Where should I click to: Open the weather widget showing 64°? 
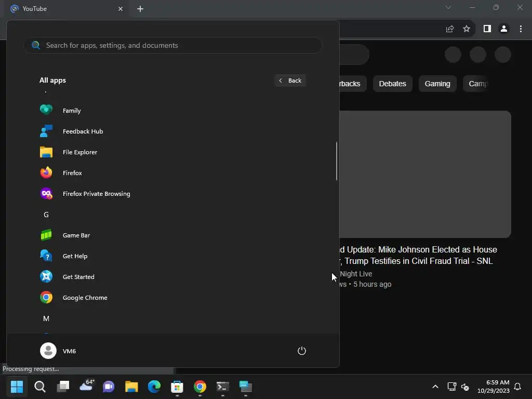click(x=86, y=386)
